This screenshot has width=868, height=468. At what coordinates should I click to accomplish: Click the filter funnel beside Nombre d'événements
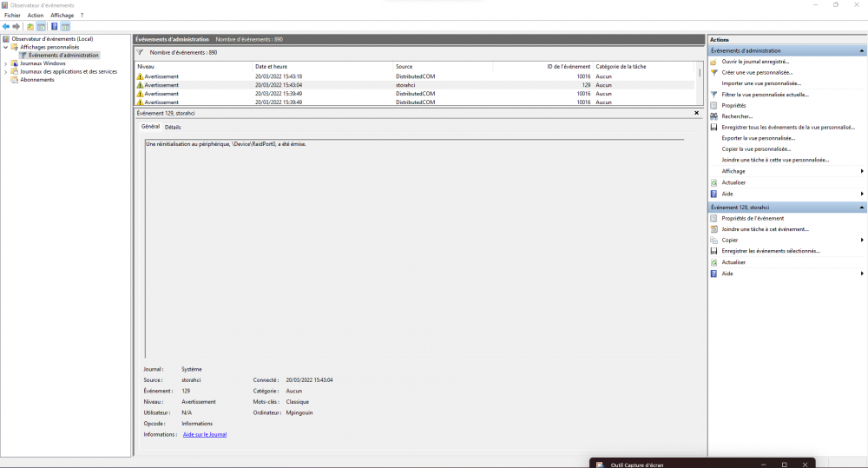[140, 53]
